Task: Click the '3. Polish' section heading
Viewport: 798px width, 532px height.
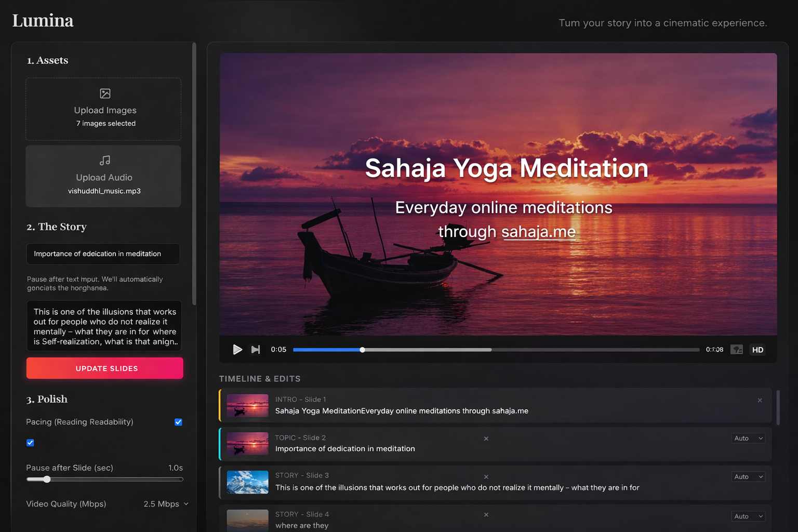Action: pyautogui.click(x=47, y=399)
